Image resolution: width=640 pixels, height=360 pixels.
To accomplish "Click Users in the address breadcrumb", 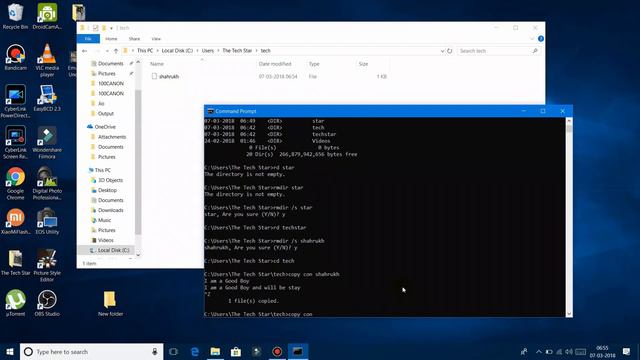I will click(208, 51).
